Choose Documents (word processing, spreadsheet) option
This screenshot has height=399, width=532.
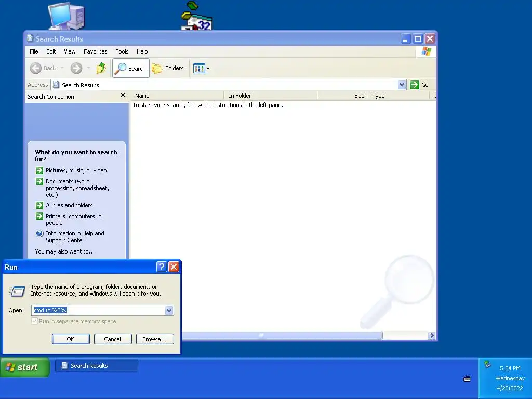[x=77, y=188]
